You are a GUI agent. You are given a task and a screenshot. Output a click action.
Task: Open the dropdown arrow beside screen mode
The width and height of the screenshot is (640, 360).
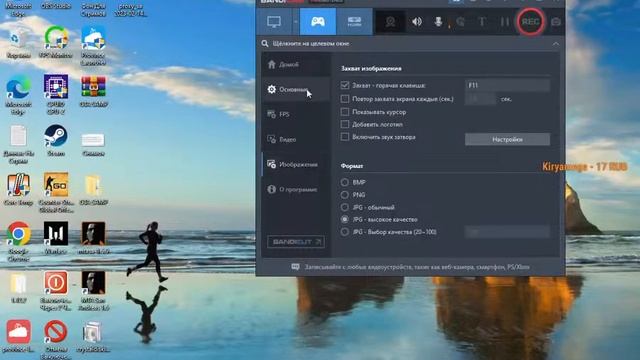click(x=296, y=22)
